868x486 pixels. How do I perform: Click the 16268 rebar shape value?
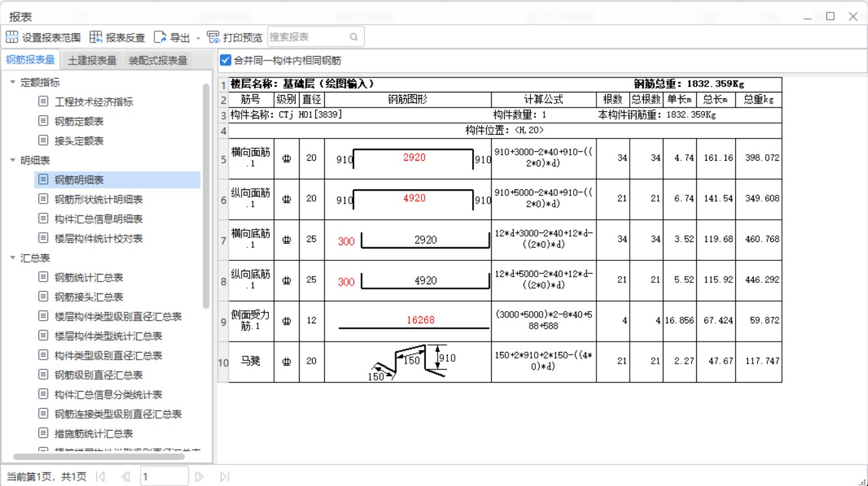coord(419,320)
